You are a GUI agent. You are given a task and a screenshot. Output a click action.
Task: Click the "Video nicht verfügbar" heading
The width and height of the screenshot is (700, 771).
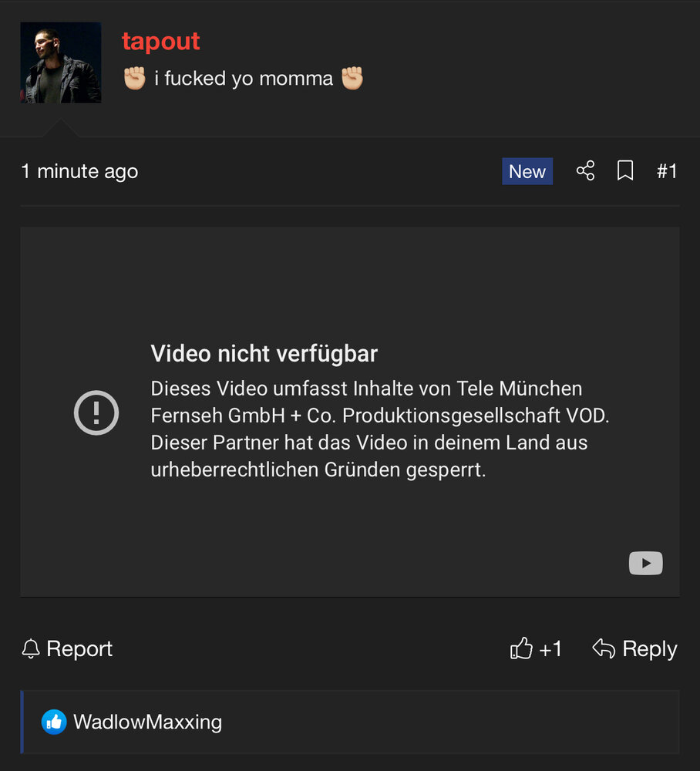(264, 354)
